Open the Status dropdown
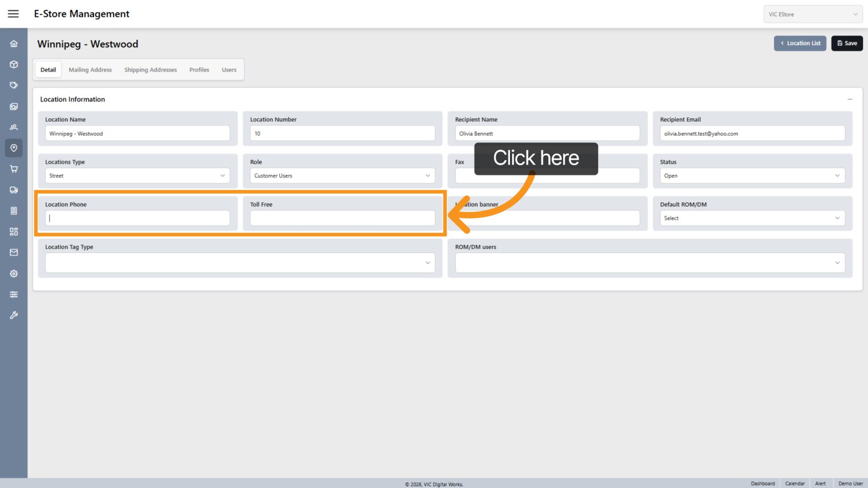Viewport: 868px width, 488px height. click(752, 176)
